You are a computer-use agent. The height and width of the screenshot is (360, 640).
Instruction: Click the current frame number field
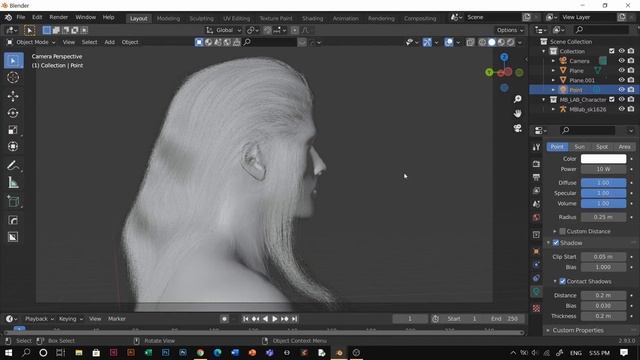pyautogui.click(x=410, y=319)
